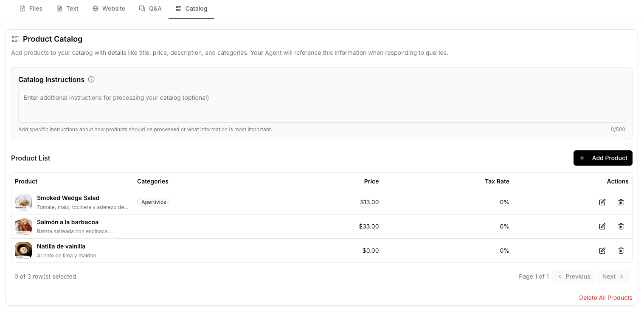Edit the Smoked Wedge Salad product
Viewport: 644px width, 313px height.
(602, 202)
